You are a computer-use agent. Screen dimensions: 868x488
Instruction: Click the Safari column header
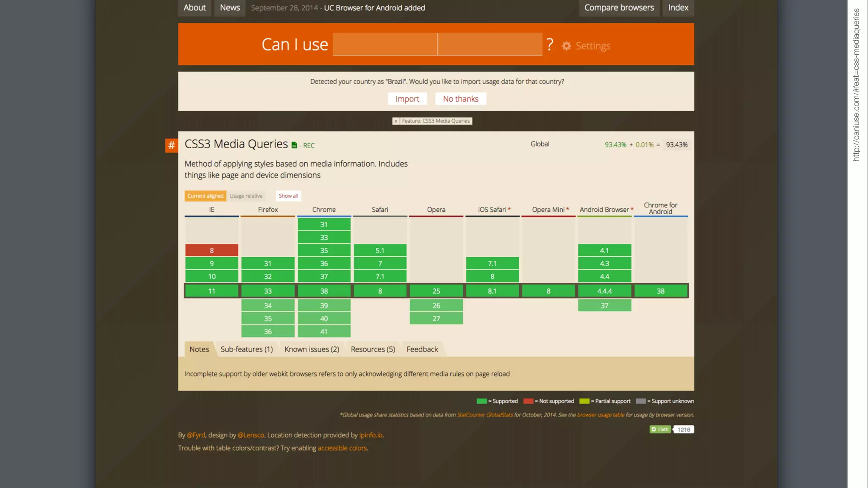380,210
